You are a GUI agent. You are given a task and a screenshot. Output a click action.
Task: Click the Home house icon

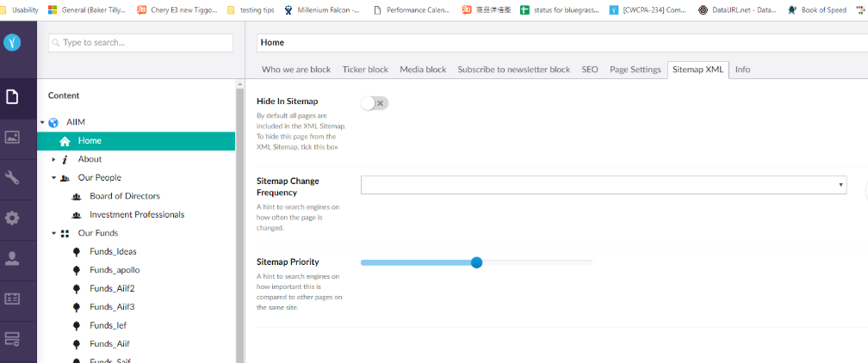tap(65, 141)
